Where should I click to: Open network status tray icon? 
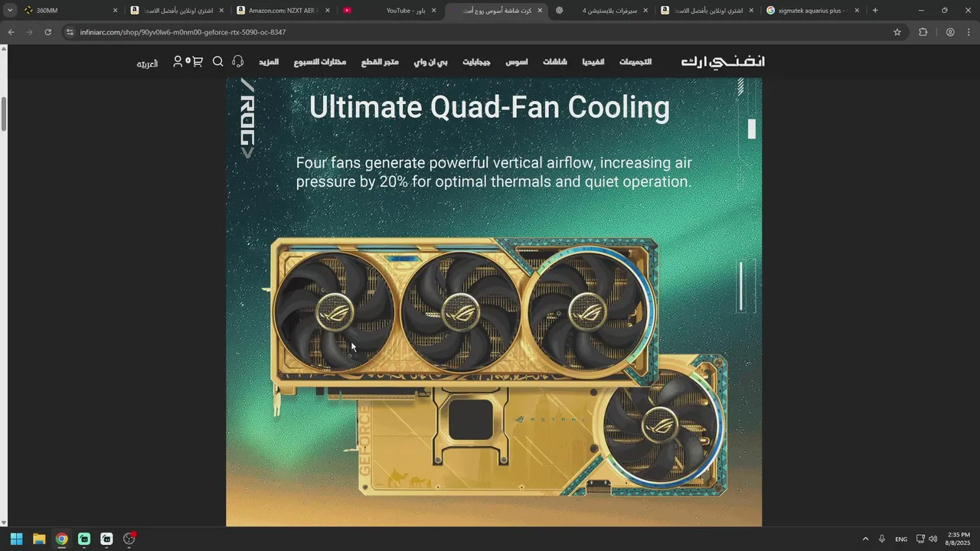[x=920, y=539]
